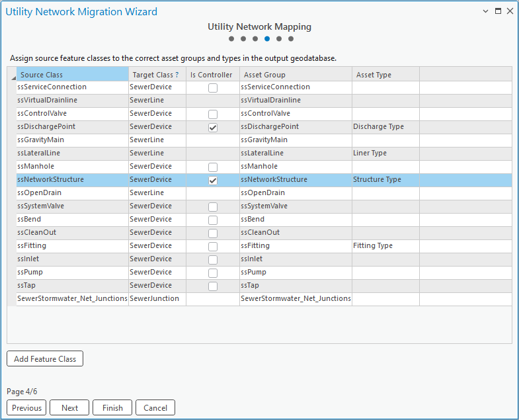
Task: Click the select-all triangle in table corner
Action: (x=13, y=78)
